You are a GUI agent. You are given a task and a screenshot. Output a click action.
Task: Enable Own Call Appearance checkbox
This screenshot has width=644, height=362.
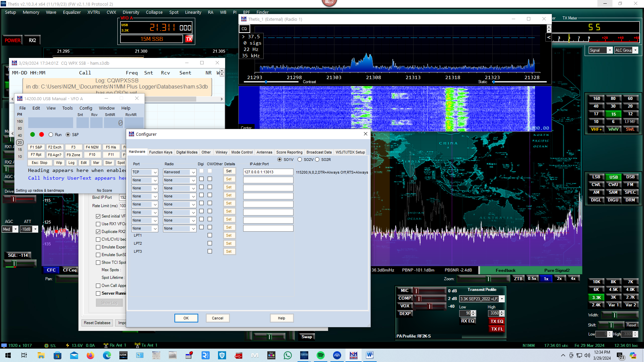98,286
